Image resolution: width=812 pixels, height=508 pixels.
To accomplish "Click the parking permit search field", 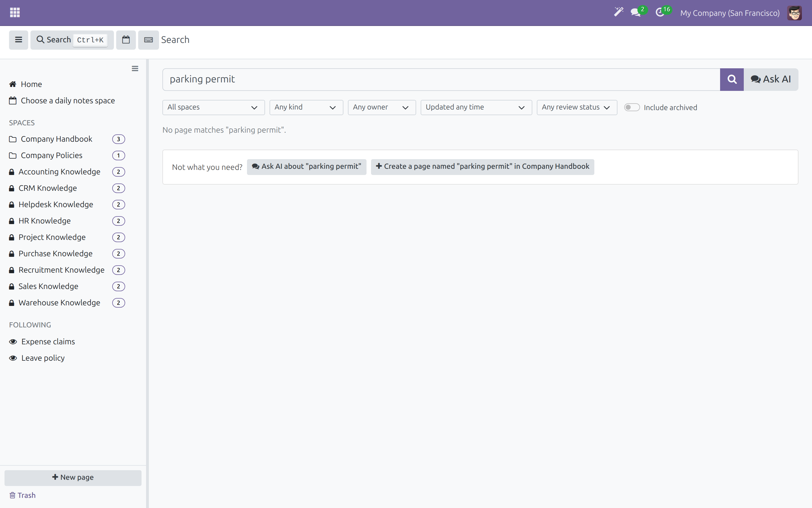I will [x=441, y=79].
